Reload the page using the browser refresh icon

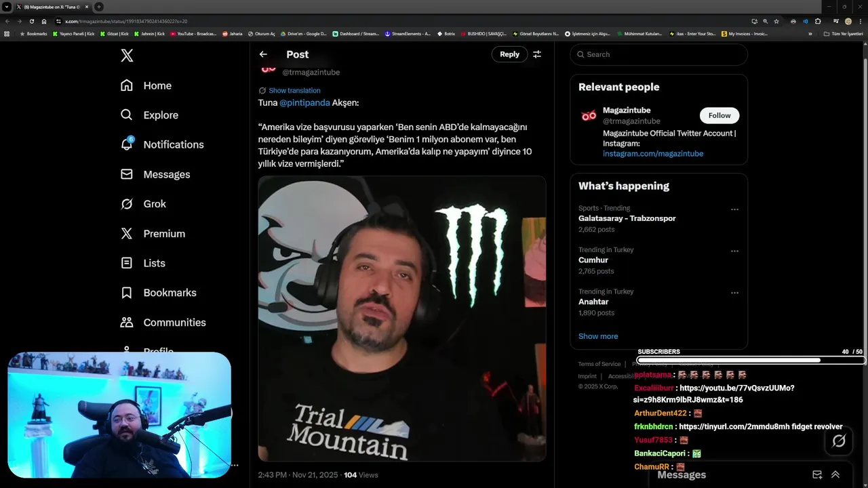pyautogui.click(x=31, y=21)
